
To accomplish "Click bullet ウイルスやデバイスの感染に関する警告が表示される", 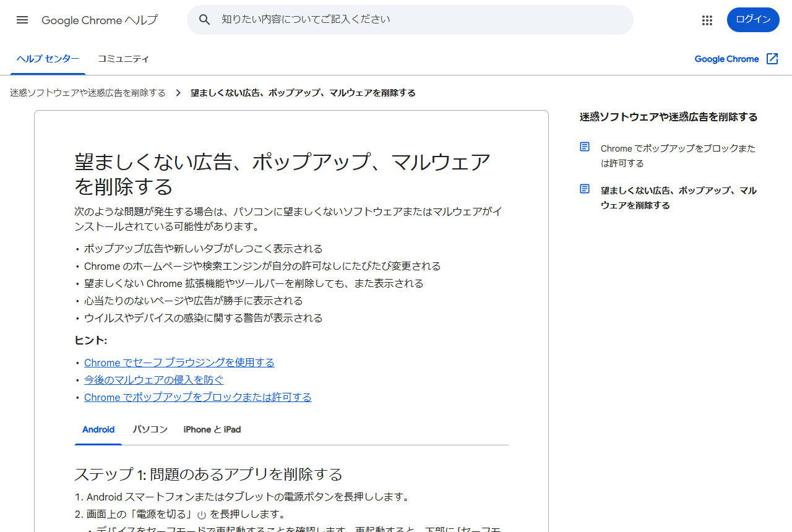I will click(x=204, y=318).
